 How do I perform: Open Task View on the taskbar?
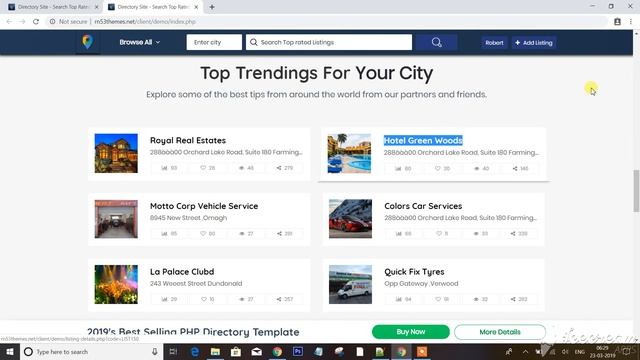pyautogui.click(x=173, y=351)
